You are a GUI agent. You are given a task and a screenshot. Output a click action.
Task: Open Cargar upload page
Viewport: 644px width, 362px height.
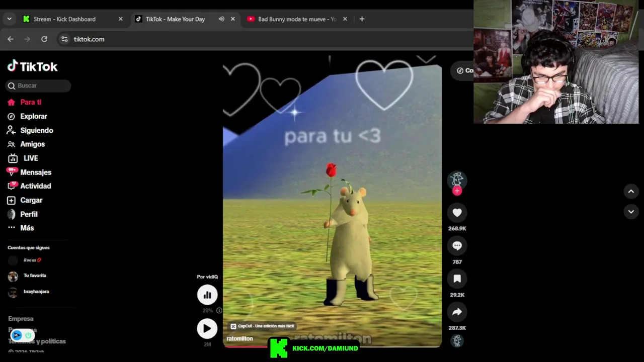coord(31,200)
